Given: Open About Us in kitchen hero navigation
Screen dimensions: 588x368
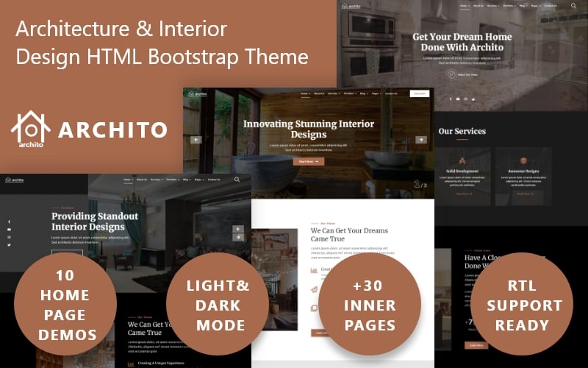Looking at the screenshot, I should pyautogui.click(x=478, y=6).
